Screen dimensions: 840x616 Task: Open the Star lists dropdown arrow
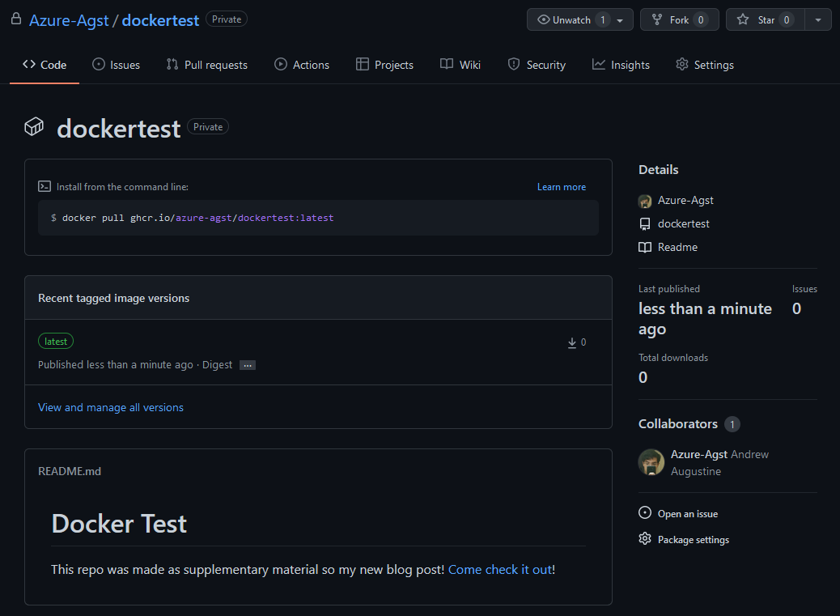coord(818,19)
